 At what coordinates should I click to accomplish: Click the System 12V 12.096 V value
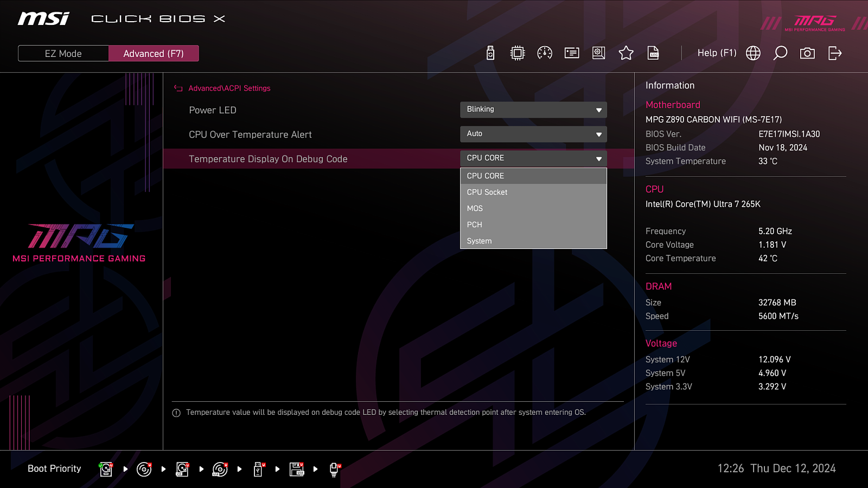click(x=775, y=359)
